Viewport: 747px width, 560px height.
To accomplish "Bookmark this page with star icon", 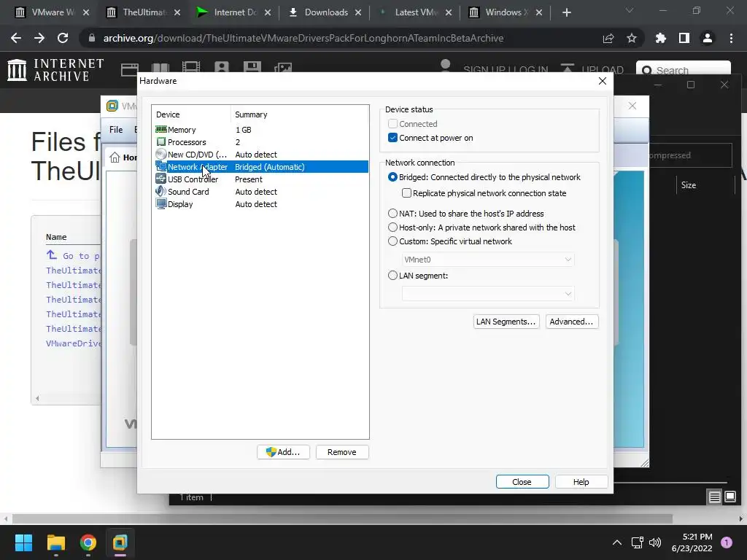I will click(x=632, y=38).
